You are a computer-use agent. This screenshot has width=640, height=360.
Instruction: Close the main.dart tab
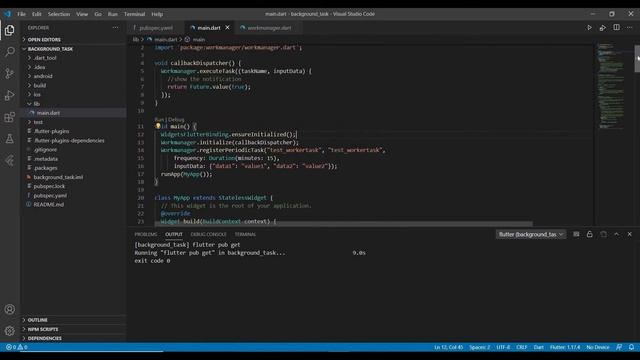pyautogui.click(x=227, y=27)
